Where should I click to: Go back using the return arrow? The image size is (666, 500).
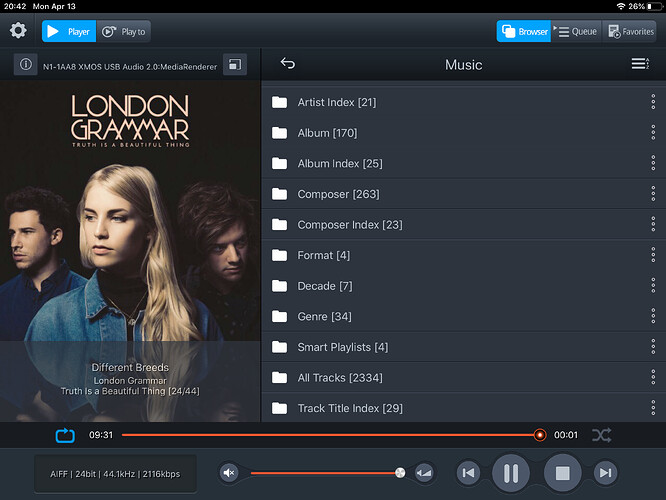coord(288,64)
